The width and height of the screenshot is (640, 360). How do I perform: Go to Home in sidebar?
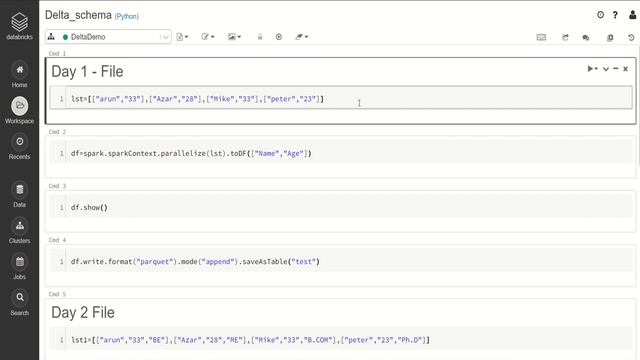[19, 75]
